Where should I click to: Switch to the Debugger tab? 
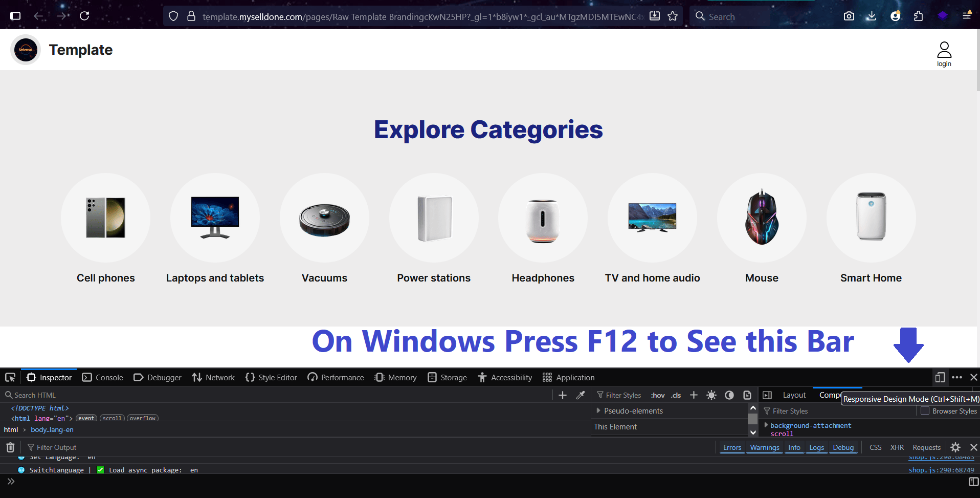[x=158, y=378]
